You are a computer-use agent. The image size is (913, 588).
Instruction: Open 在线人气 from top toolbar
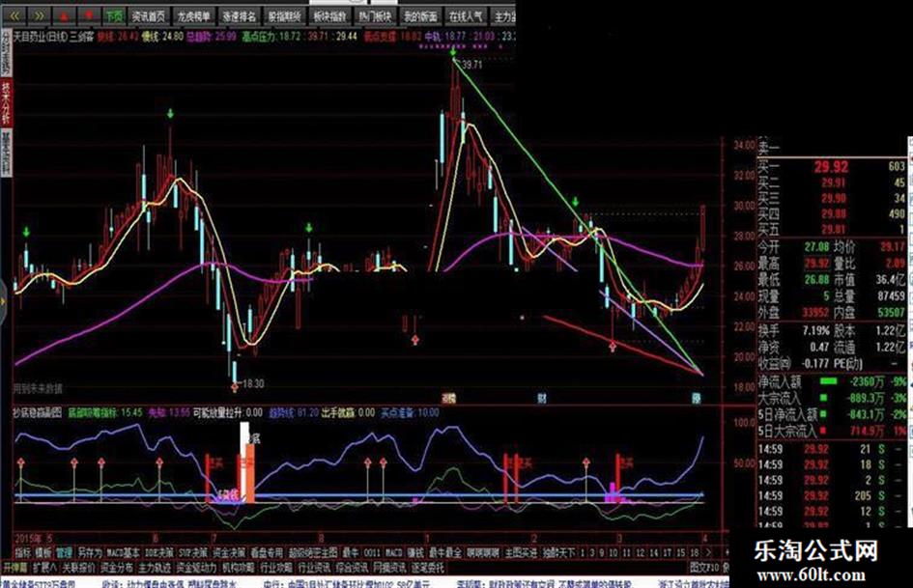click(466, 16)
